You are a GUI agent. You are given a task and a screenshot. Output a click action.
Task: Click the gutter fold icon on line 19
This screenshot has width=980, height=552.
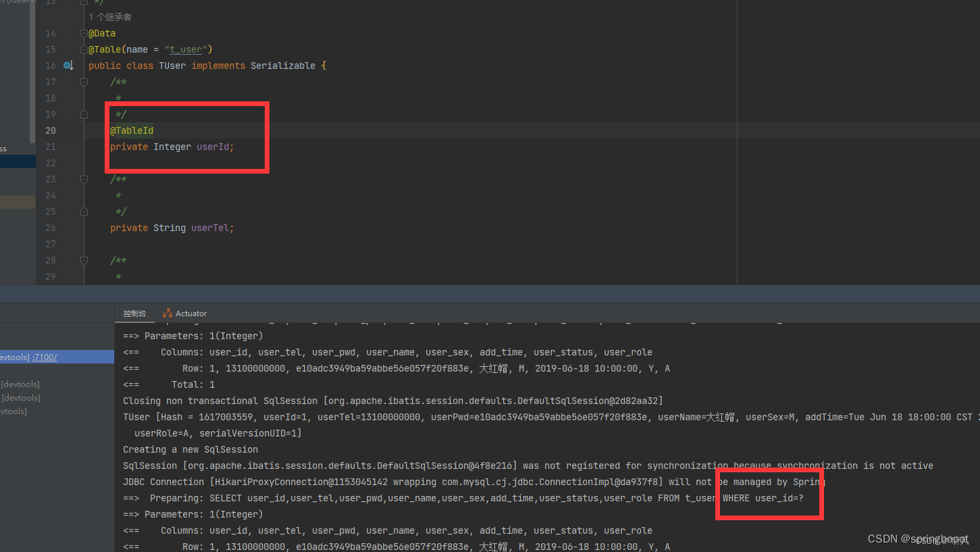coord(84,114)
